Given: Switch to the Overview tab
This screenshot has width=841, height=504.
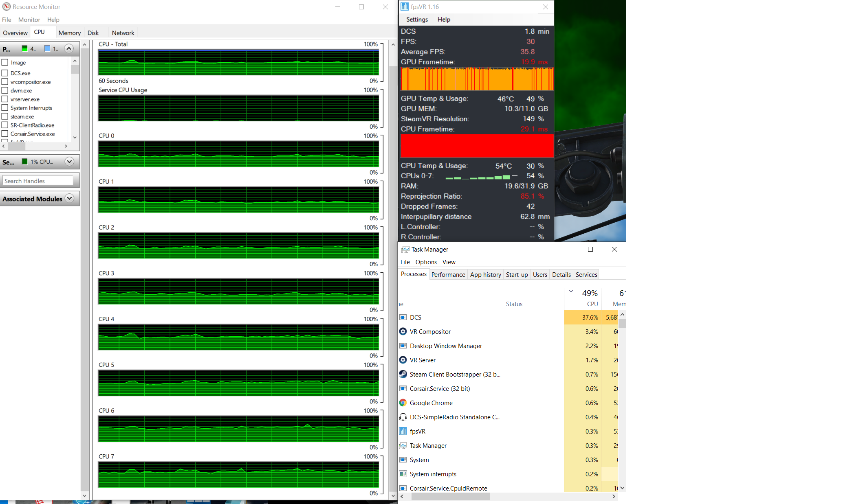Looking at the screenshot, I should coord(15,33).
